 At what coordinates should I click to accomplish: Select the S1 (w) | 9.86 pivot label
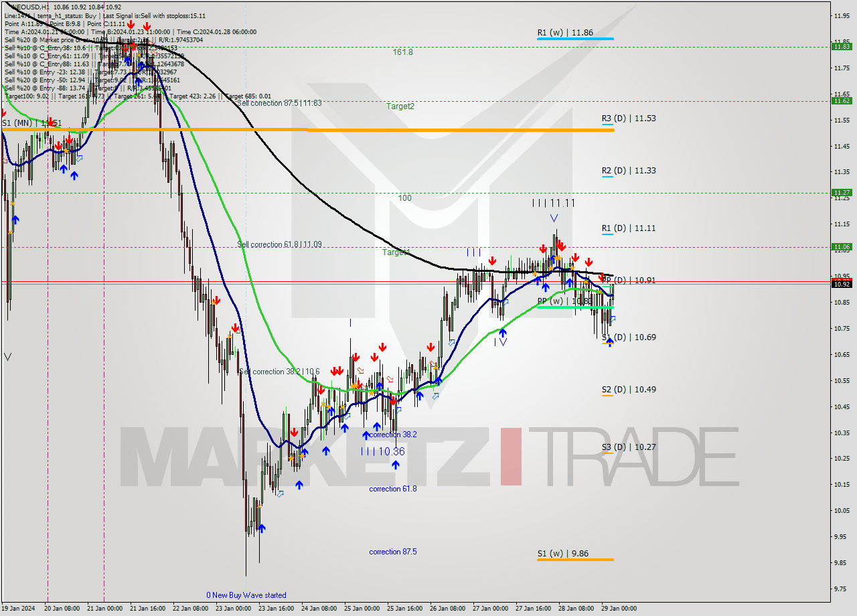pyautogui.click(x=562, y=553)
